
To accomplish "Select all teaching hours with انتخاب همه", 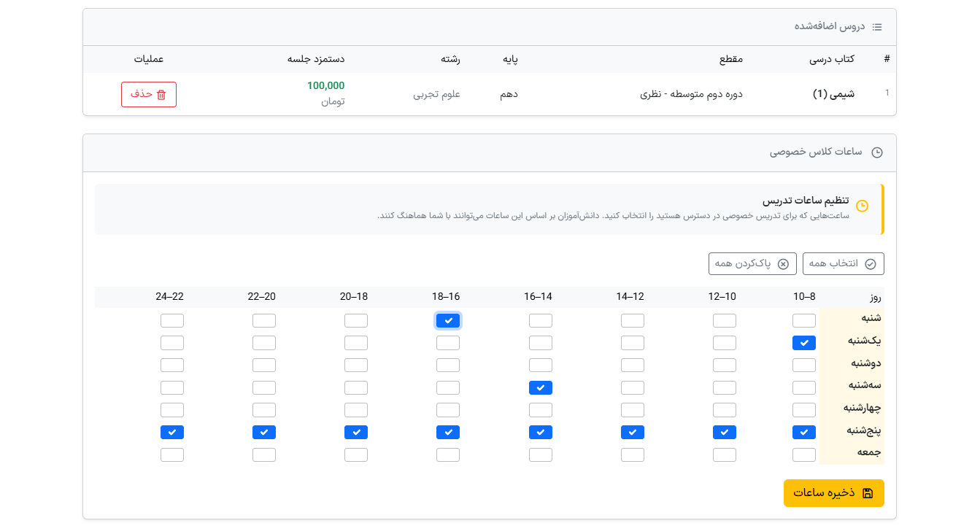I will [844, 264].
